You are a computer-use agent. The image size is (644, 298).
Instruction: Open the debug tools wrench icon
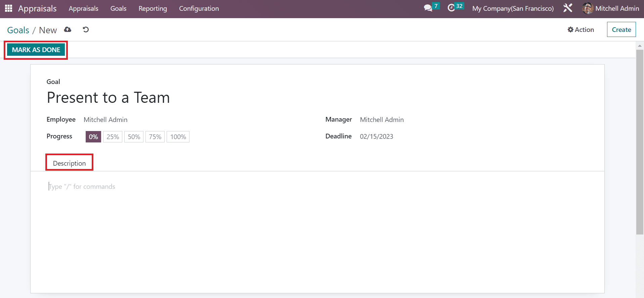(568, 8)
